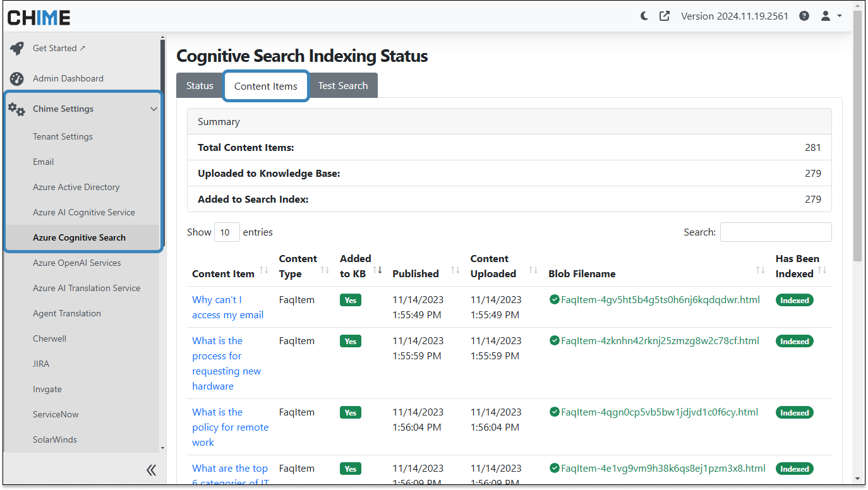Viewport: 868px width, 490px height.
Task: Open SolarWinds settings
Action: [55, 440]
